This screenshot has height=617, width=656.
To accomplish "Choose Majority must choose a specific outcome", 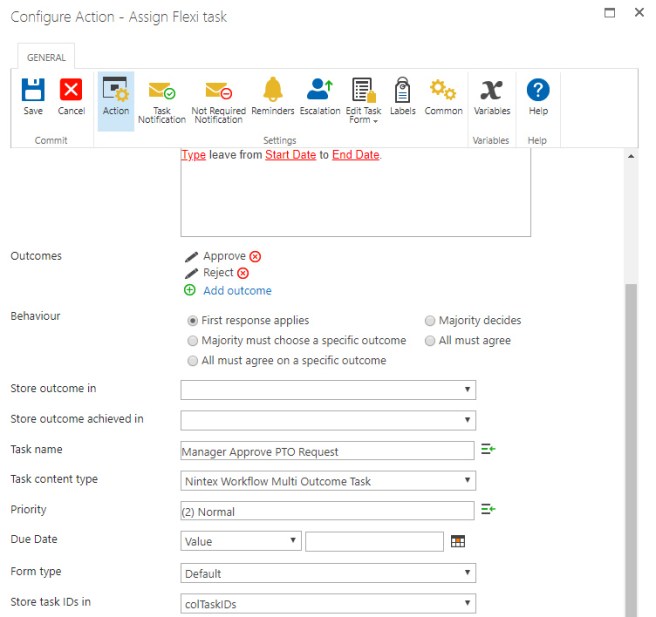I will (193, 341).
